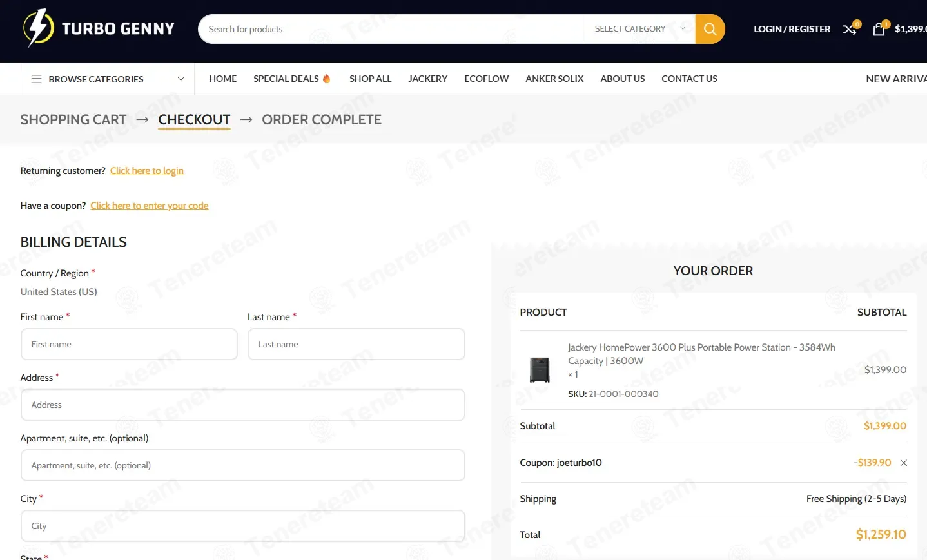Click the SKU 21-0001-000340 text
This screenshot has width=927, height=560.
613,394
